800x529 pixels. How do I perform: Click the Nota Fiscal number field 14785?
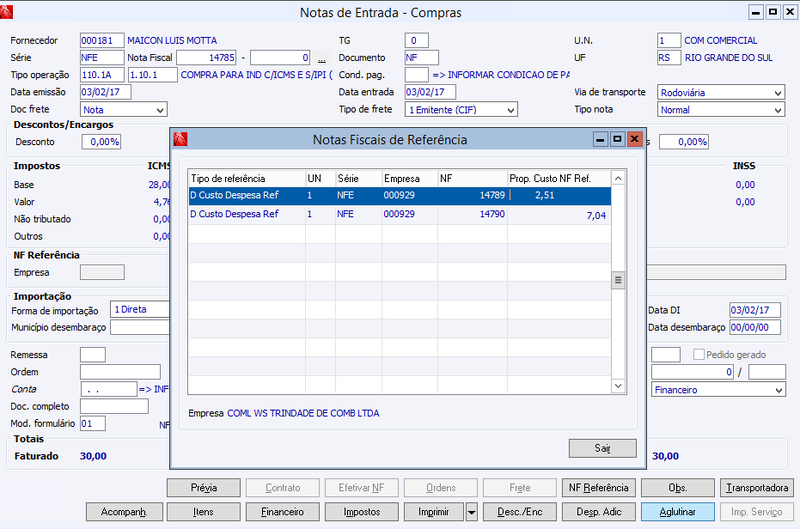(x=206, y=58)
